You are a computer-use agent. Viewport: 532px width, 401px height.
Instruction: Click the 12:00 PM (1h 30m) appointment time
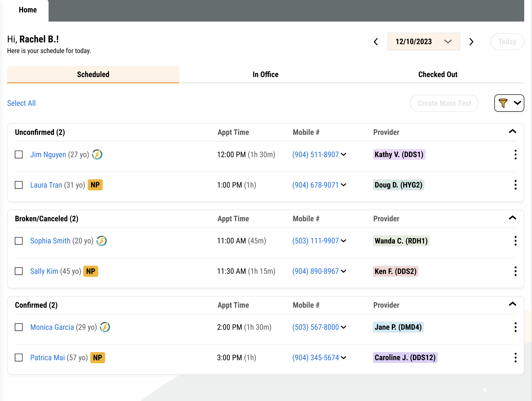click(246, 154)
